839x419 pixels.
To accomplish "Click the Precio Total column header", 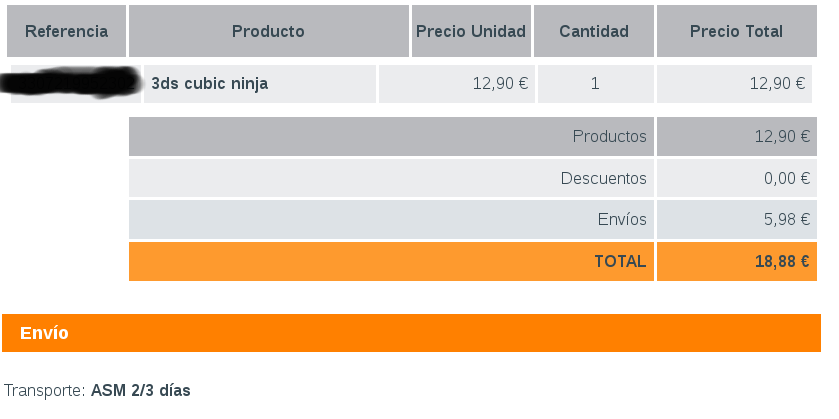I will click(x=736, y=31).
